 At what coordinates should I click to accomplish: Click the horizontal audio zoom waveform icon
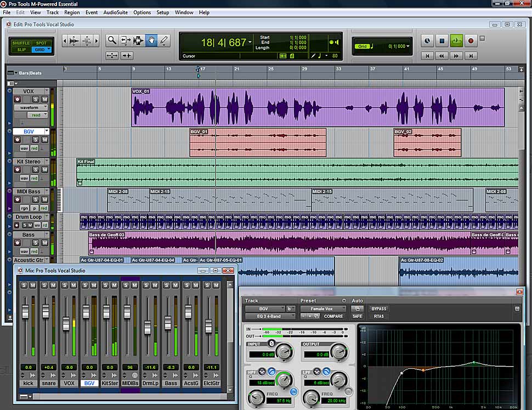[74, 41]
